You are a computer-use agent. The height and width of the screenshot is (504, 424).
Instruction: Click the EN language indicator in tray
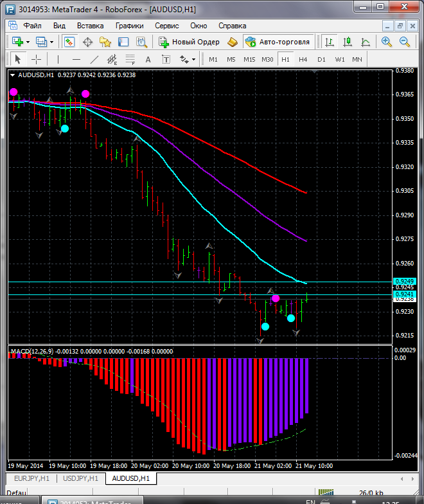(x=310, y=501)
